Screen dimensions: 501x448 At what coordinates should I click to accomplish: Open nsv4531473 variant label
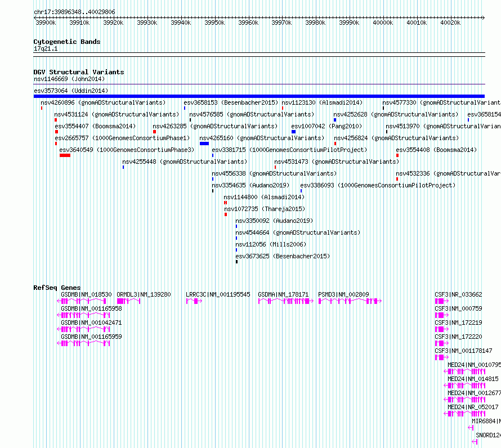[x=337, y=162]
